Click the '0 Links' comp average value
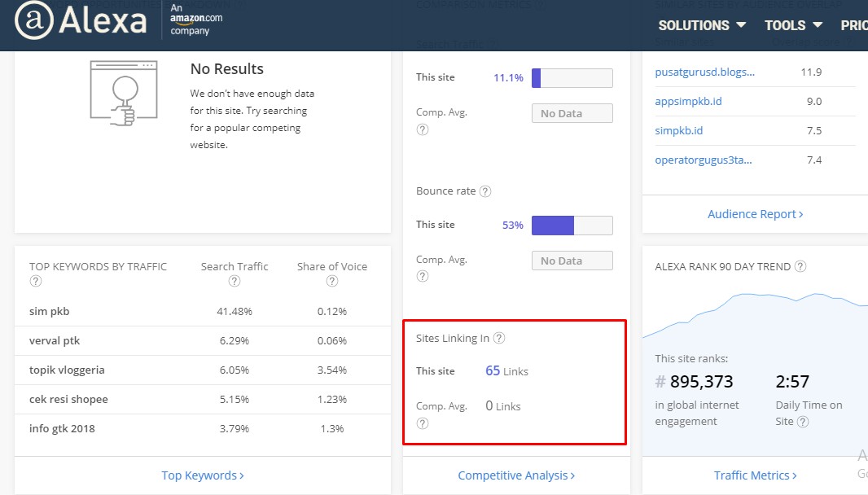 pos(502,406)
